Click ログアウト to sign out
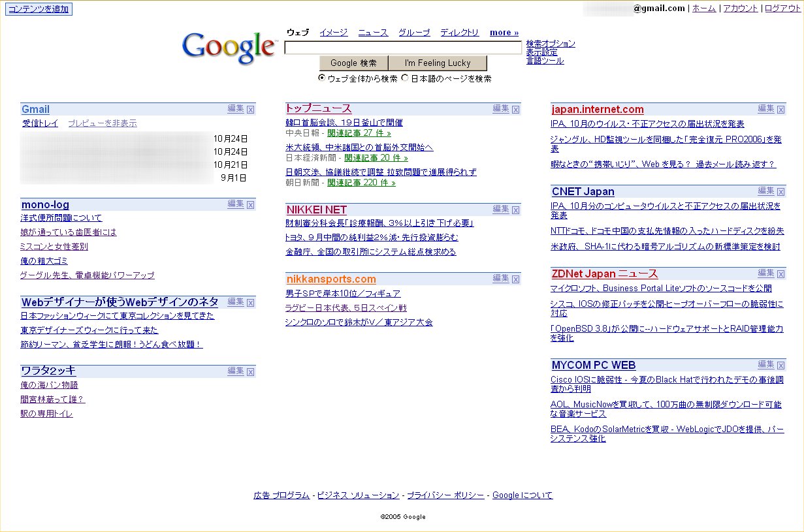 click(x=782, y=8)
